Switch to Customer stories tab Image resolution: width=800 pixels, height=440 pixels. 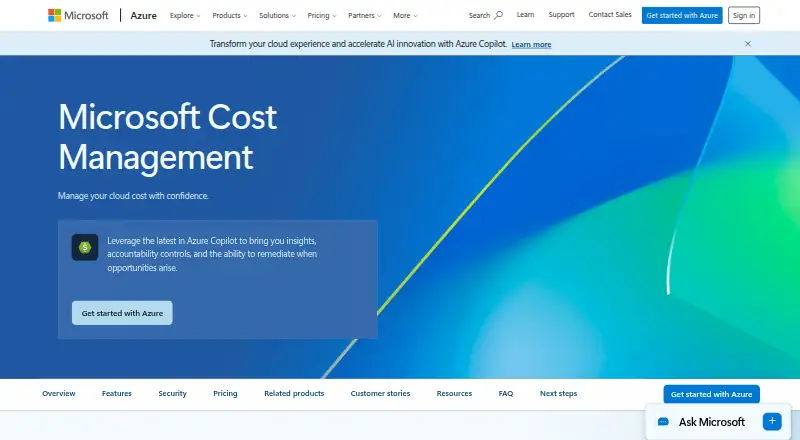click(380, 394)
